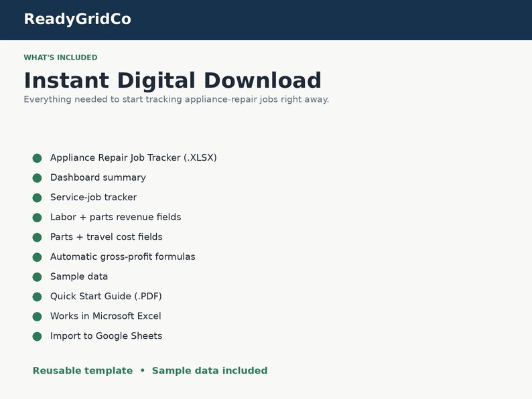Click green bullet beside Import to Google Sheets
The image size is (532, 399).
(37, 336)
